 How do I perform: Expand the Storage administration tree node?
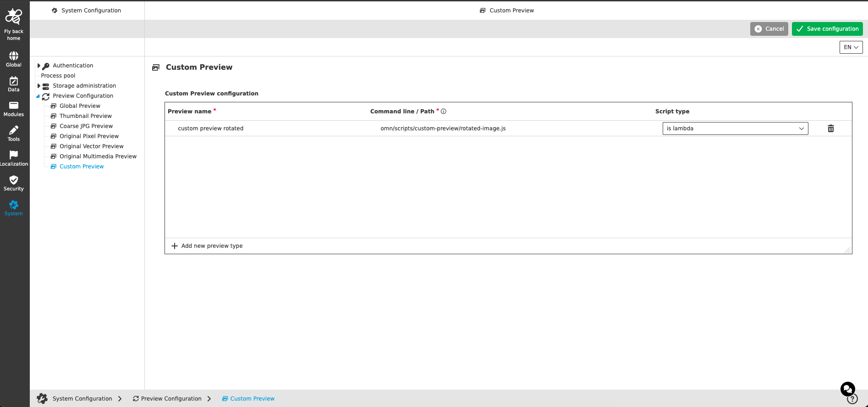point(39,86)
